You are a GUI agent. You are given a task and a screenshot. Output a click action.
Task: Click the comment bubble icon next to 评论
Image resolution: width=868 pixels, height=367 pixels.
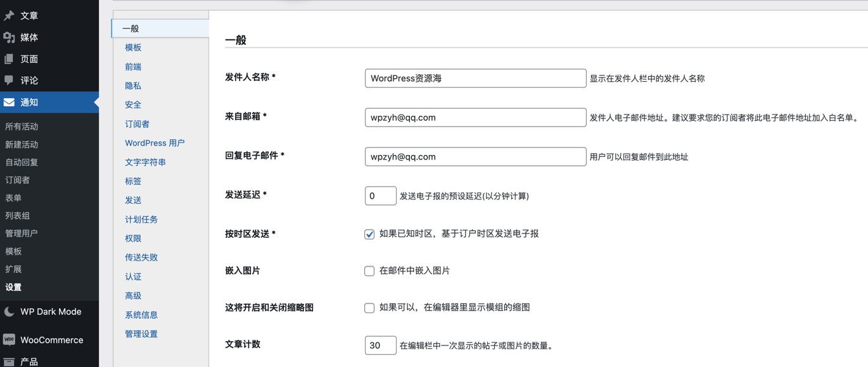9,80
